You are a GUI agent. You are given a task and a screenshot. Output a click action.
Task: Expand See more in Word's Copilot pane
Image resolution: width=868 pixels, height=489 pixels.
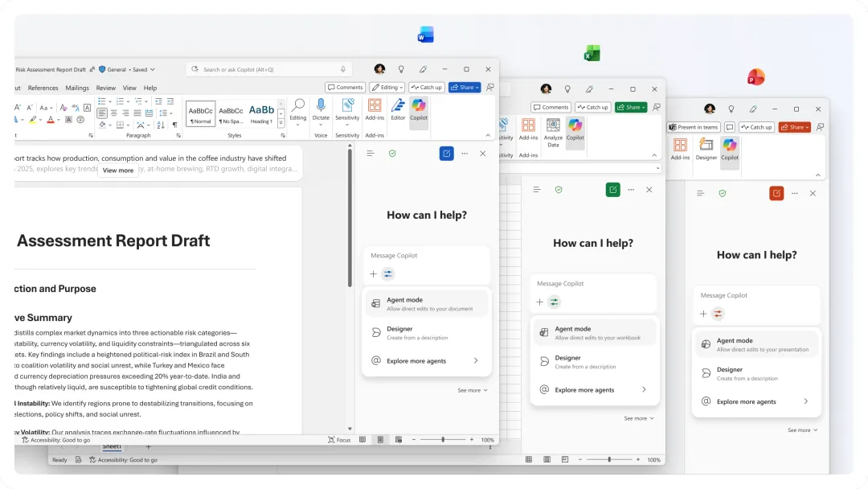click(473, 390)
